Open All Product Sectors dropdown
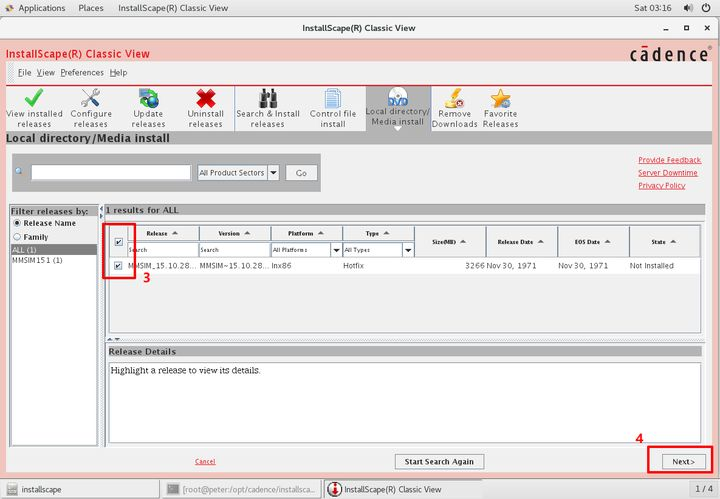This screenshot has width=720, height=499. click(238, 173)
